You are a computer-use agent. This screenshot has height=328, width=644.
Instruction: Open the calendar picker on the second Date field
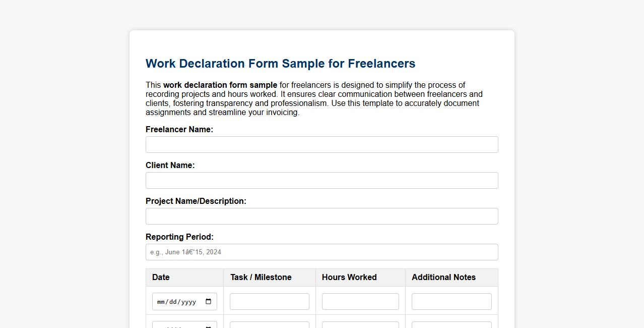tap(208, 326)
